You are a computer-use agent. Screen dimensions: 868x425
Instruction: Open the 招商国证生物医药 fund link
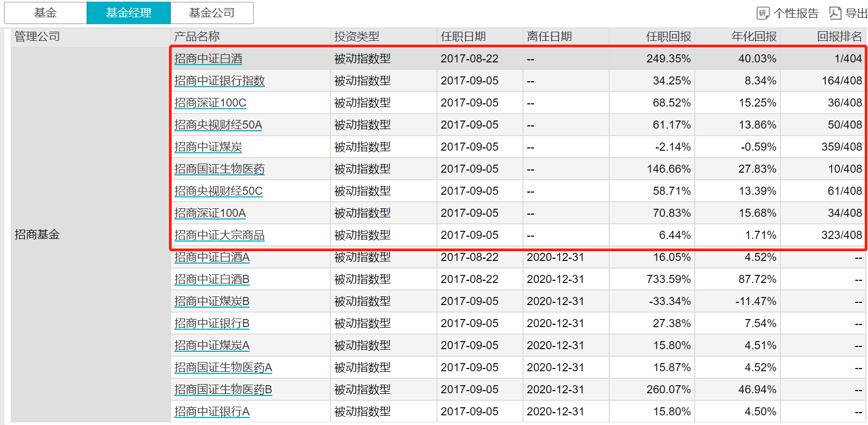[x=220, y=169]
